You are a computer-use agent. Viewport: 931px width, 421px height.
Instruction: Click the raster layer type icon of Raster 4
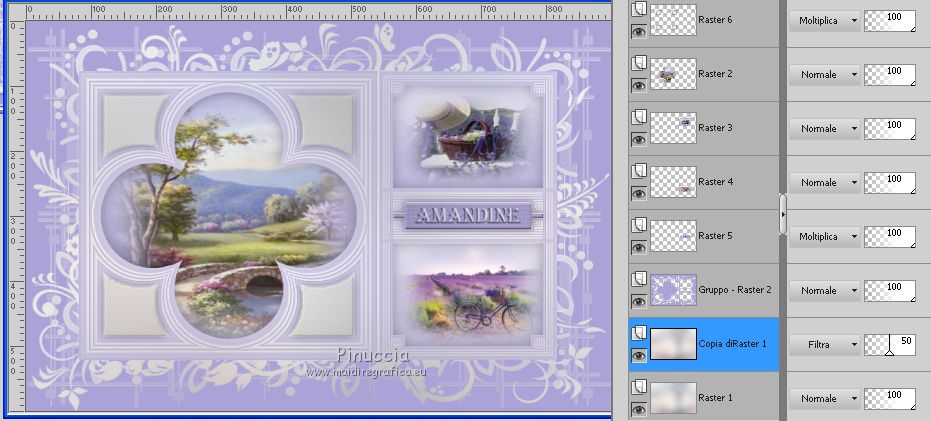[x=639, y=171]
